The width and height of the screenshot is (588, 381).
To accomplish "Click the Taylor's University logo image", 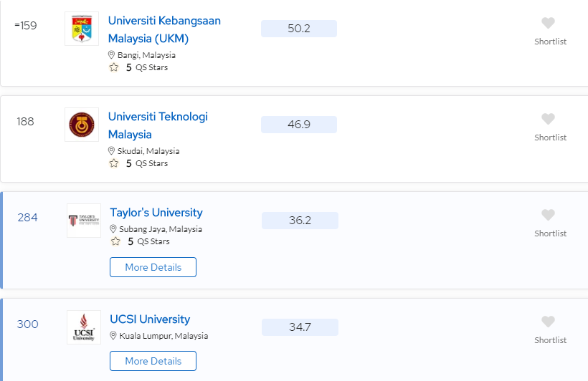I will tap(84, 221).
